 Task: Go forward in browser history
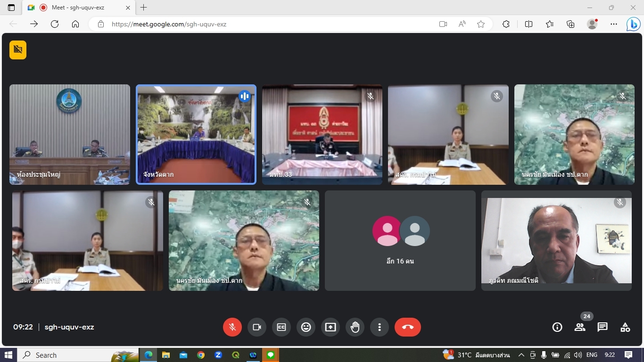pos(34,24)
